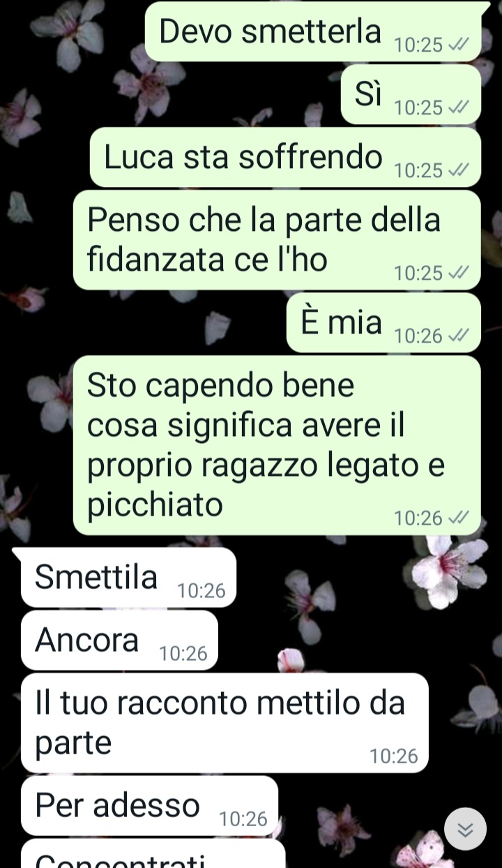
Task: Select the received 'Ancora' message
Action: coord(119,641)
